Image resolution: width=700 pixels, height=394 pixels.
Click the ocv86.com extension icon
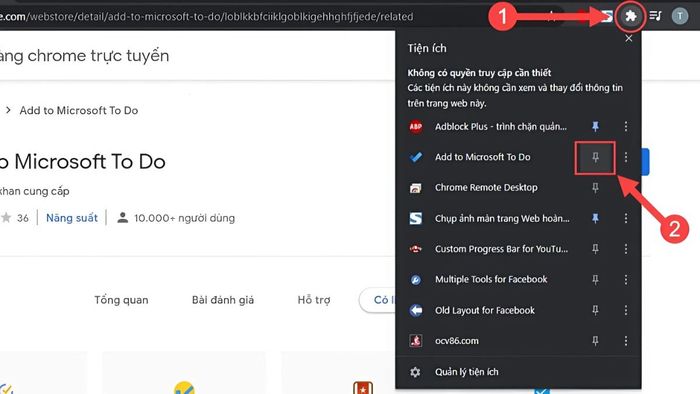coord(416,341)
